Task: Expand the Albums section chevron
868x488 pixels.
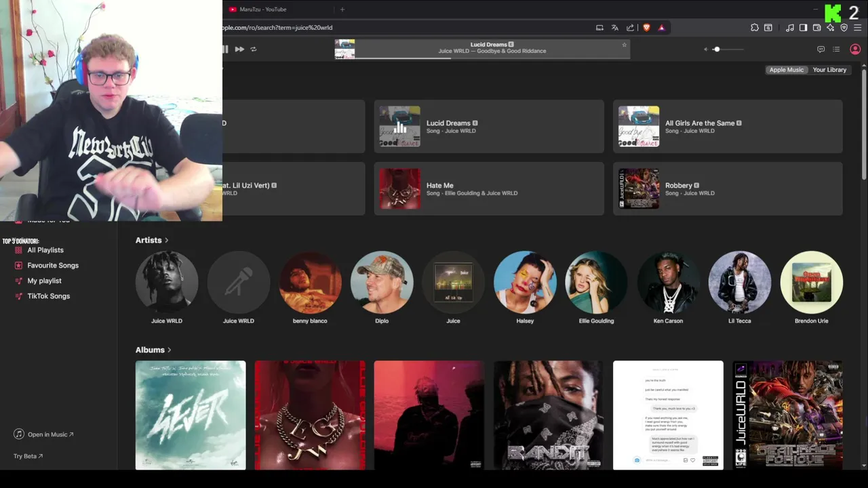Action: click(170, 350)
